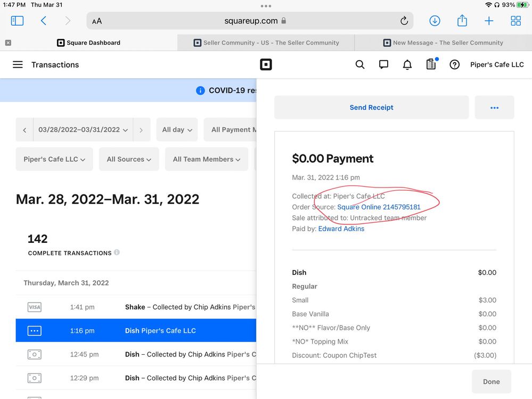This screenshot has width=532, height=399.
Task: Select the Square Dashboard tab
Action: pos(88,43)
